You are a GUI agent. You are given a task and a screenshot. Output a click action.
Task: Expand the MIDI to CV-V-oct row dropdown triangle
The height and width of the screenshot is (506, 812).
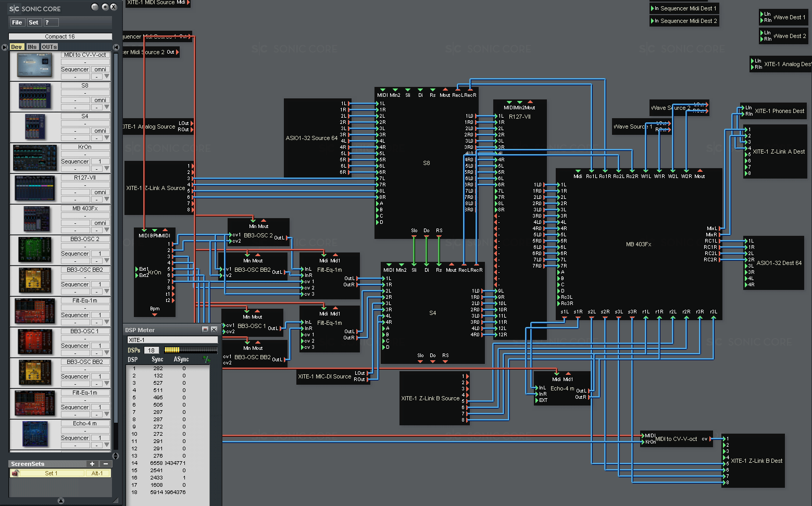pyautogui.click(x=107, y=77)
